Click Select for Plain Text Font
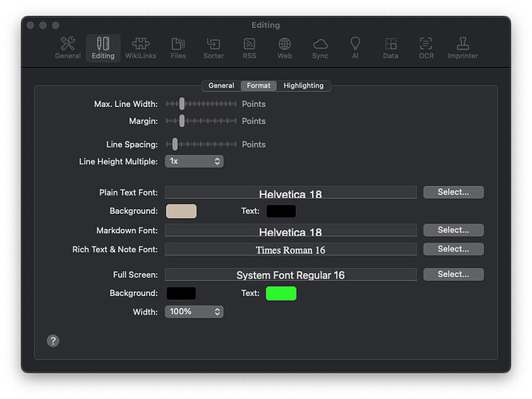532x399 pixels. 454,192
